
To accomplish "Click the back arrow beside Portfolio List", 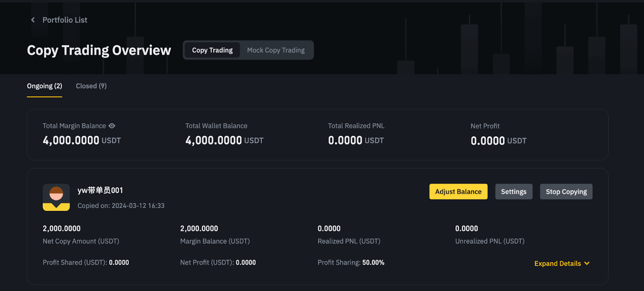I will click(x=33, y=20).
